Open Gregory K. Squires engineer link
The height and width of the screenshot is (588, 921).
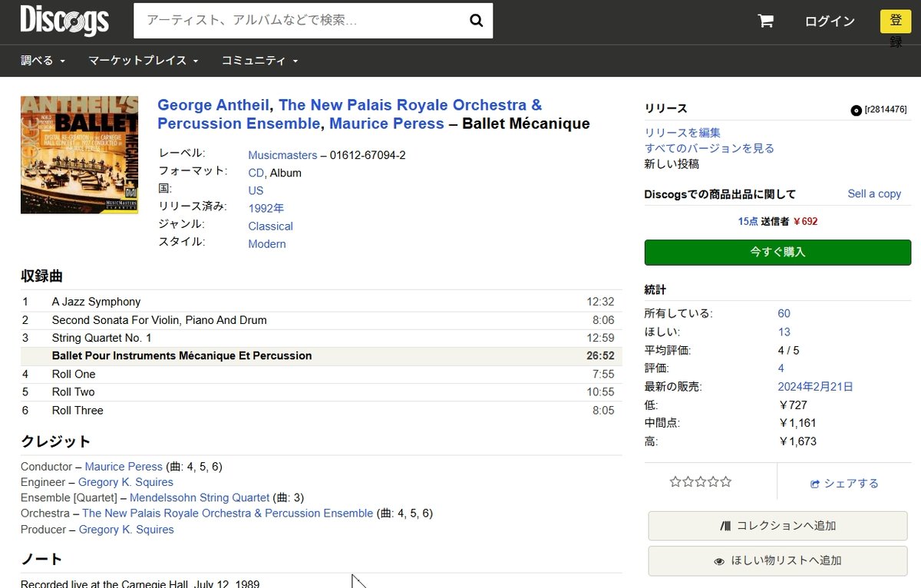(126, 482)
